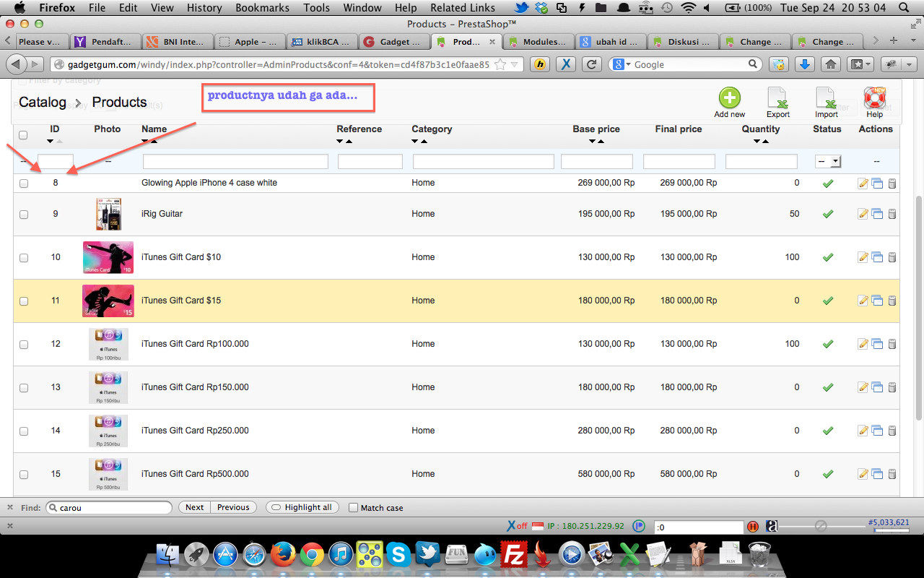Open the Help lifebuoy icon

[875, 98]
